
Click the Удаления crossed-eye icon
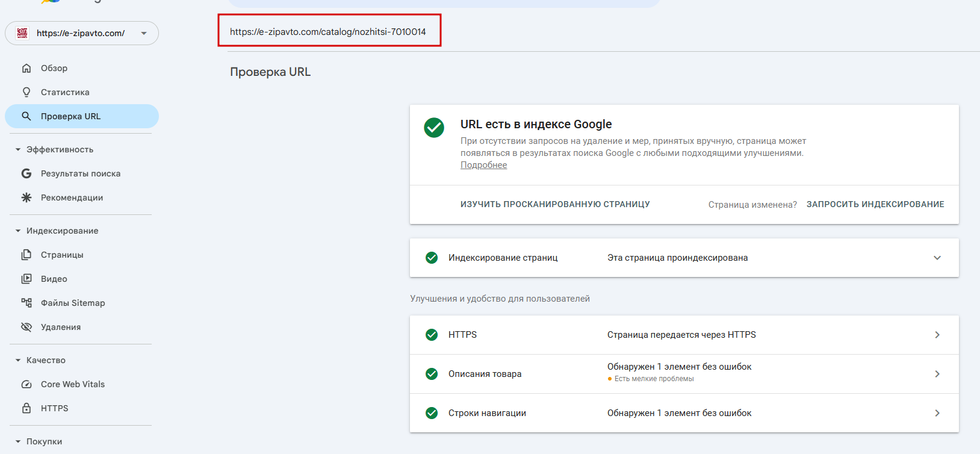coord(26,327)
